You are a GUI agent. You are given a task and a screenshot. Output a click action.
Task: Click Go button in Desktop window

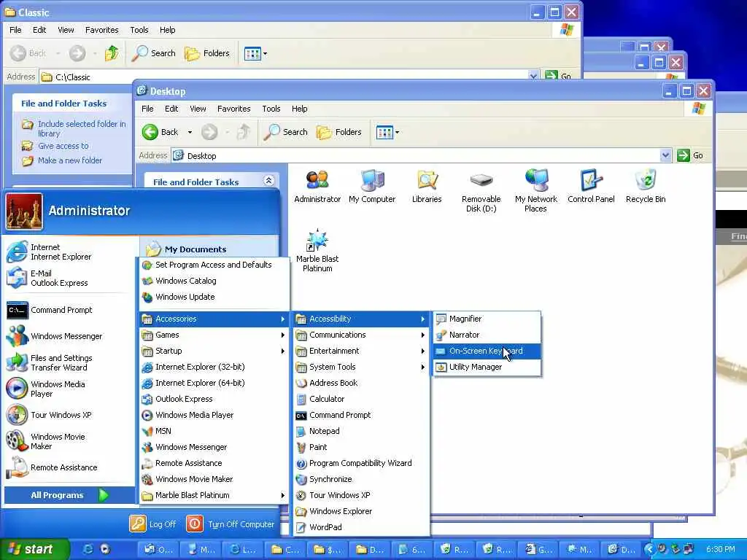(690, 155)
